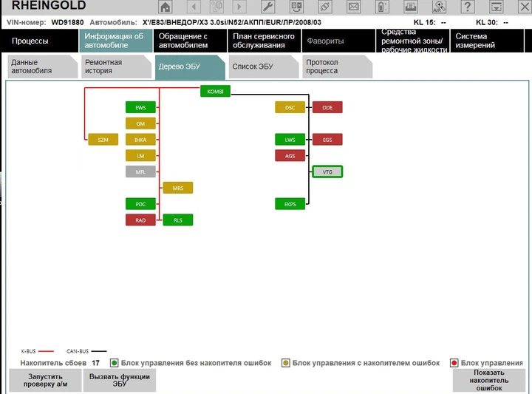Viewport: 532px width, 394px height.
Task: Click the CAN-BUS legend label
Action: click(78, 351)
